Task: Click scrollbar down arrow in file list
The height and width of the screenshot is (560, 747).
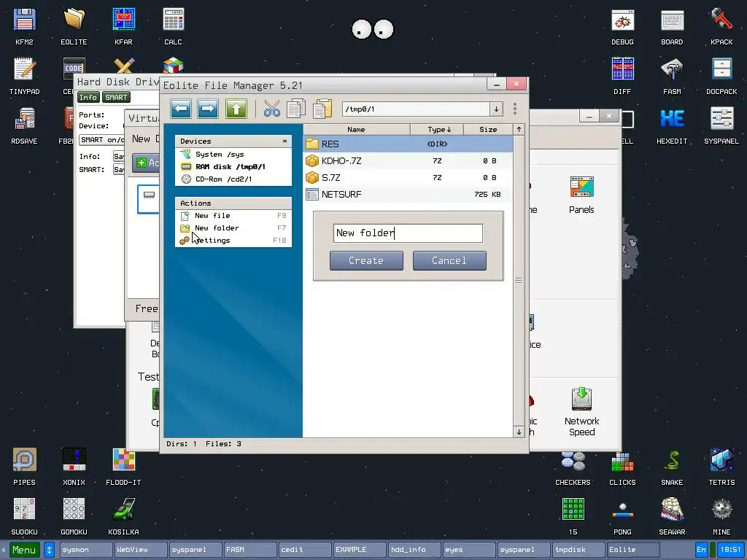Action: point(519,432)
